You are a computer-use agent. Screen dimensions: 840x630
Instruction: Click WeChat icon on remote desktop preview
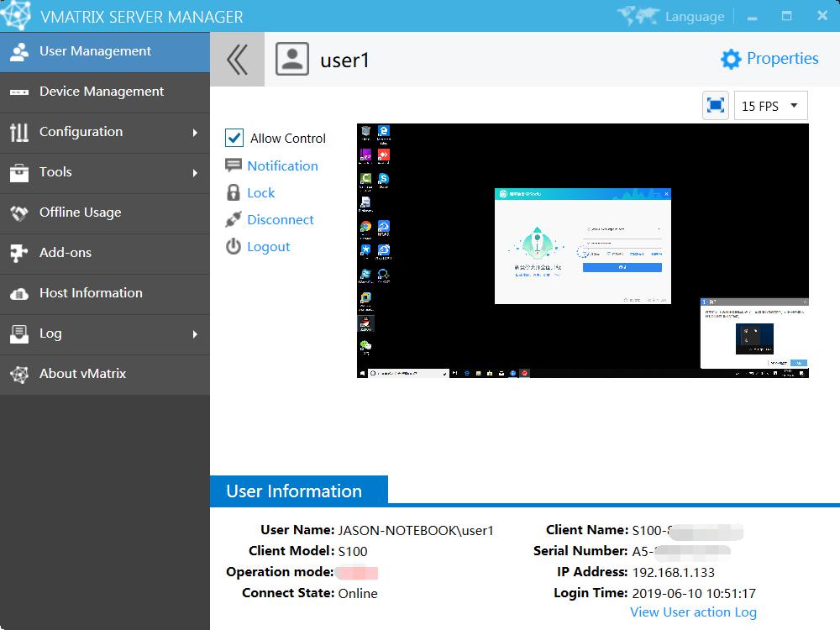coord(365,346)
